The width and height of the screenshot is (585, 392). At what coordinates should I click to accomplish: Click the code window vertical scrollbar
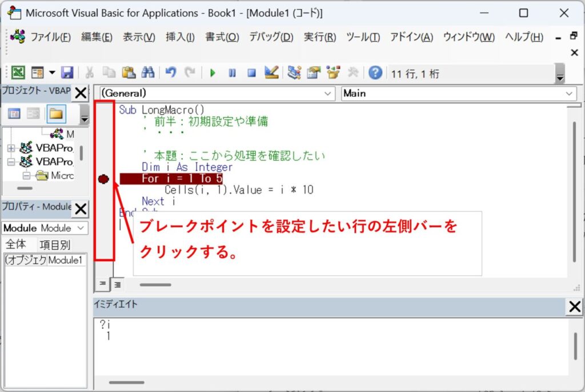(575, 192)
